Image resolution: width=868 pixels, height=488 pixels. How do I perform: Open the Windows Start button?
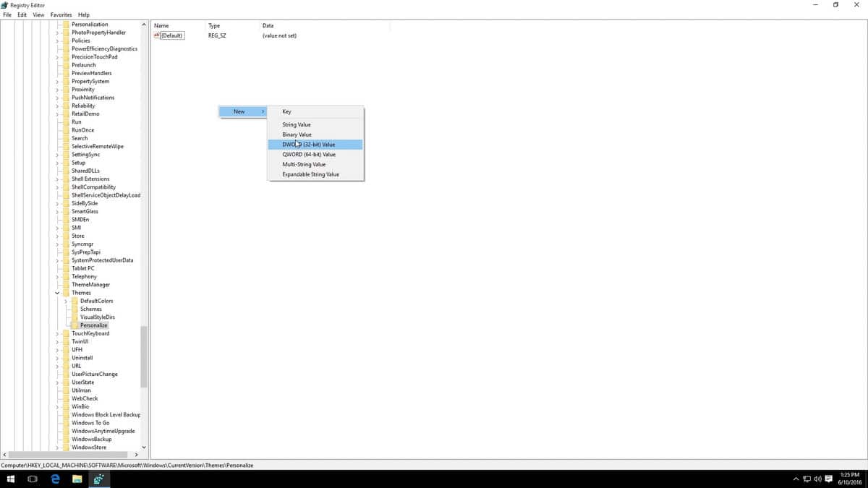11,479
